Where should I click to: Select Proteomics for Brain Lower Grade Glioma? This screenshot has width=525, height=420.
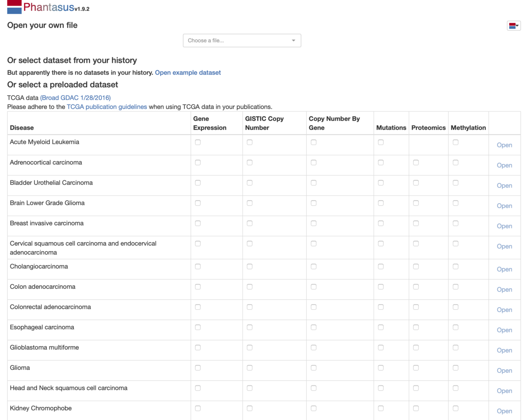point(416,203)
